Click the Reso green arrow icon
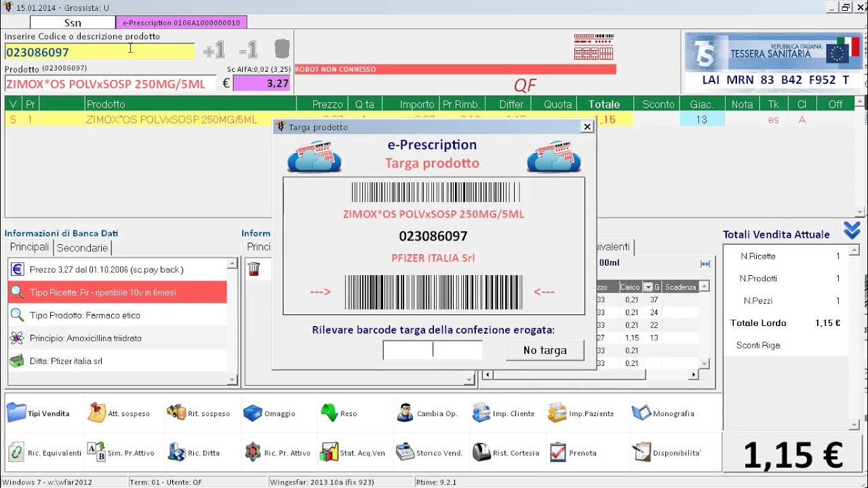 (x=329, y=413)
